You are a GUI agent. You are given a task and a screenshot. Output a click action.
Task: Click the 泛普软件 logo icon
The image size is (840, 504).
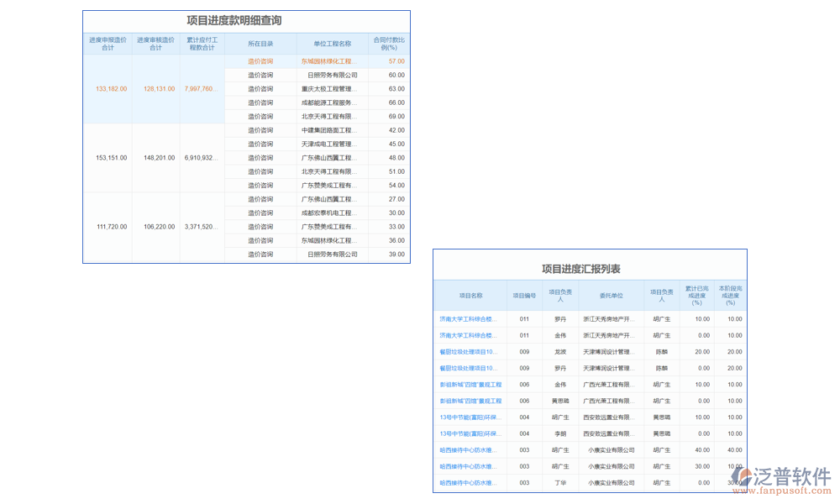[743, 476]
